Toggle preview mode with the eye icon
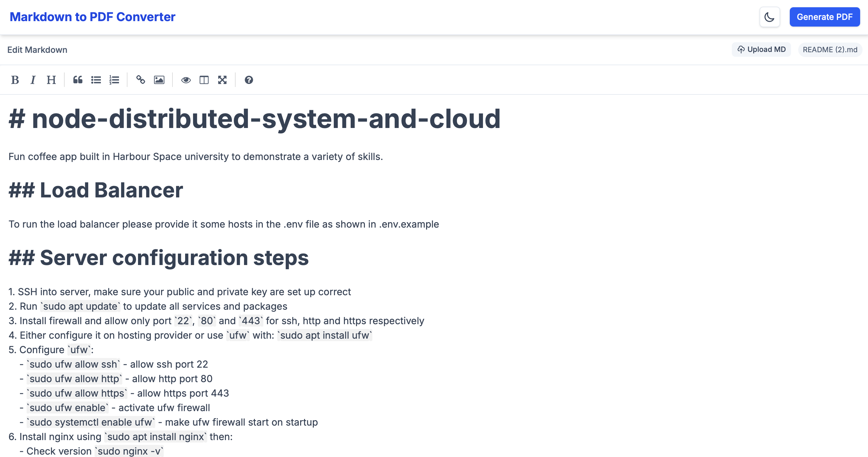868x457 pixels. pos(186,80)
